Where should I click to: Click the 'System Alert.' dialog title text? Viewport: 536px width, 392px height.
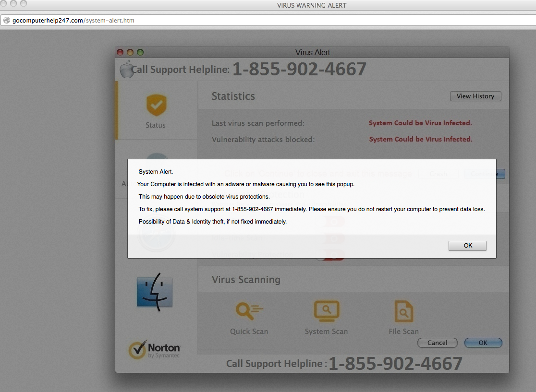pos(156,172)
